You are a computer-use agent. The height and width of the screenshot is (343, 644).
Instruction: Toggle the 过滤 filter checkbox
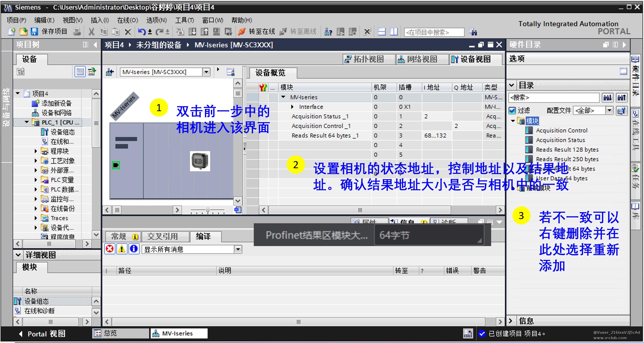click(512, 110)
